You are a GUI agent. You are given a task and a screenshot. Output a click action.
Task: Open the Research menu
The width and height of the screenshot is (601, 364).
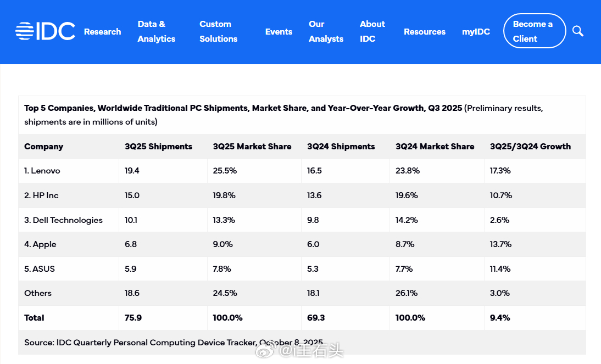[x=102, y=31]
